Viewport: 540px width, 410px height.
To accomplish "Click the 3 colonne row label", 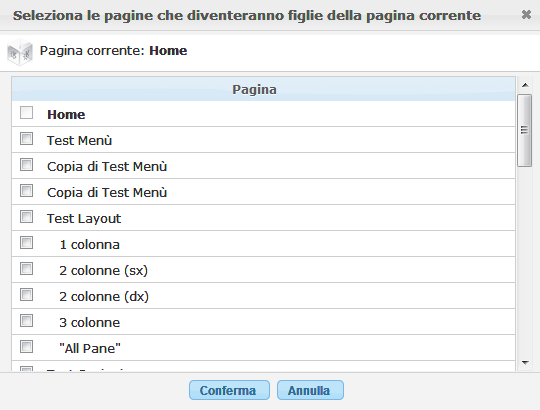I will coord(90,323).
